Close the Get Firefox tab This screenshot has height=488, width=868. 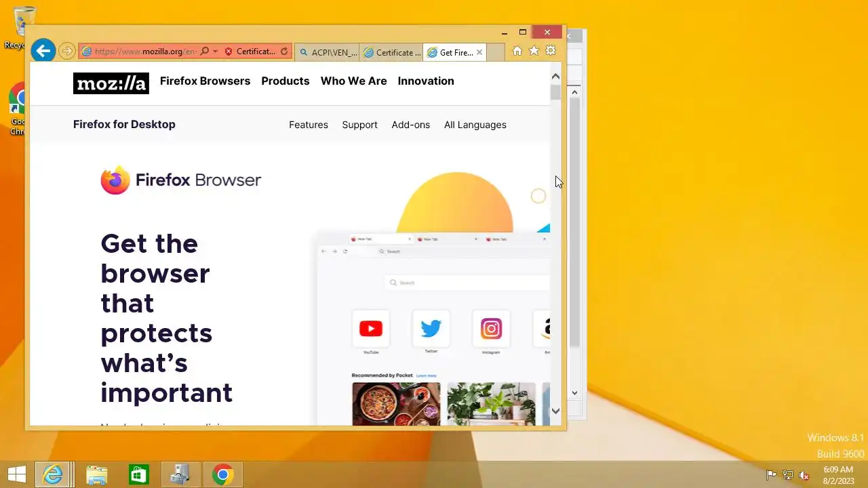479,52
